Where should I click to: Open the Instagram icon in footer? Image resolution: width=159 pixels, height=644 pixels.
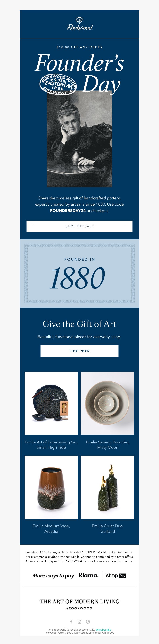pos(79,622)
